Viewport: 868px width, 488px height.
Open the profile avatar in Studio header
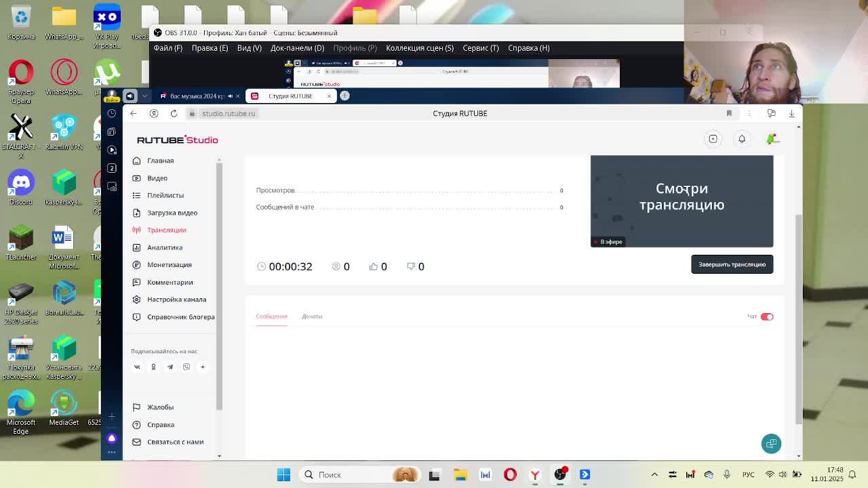(x=772, y=139)
